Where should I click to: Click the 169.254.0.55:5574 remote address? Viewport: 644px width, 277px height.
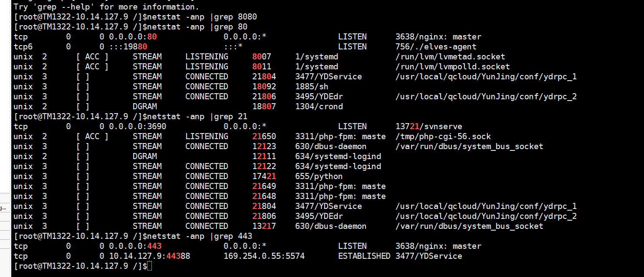pyautogui.click(x=264, y=256)
